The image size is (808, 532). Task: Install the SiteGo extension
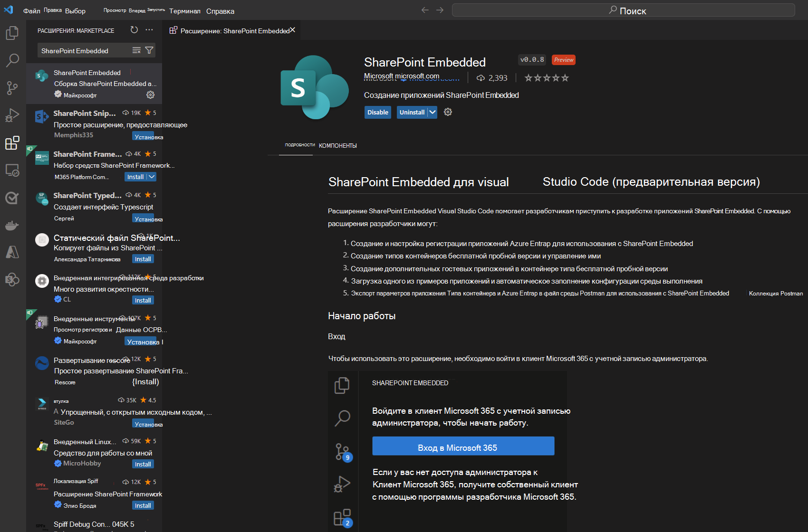143,424
